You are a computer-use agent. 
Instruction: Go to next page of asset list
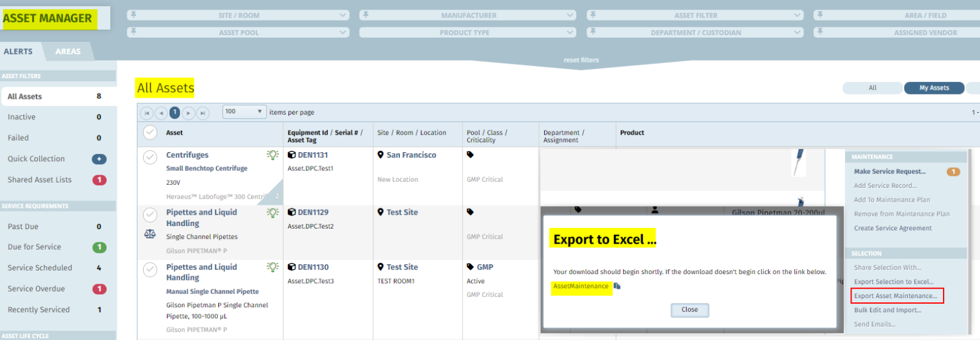[x=188, y=113]
